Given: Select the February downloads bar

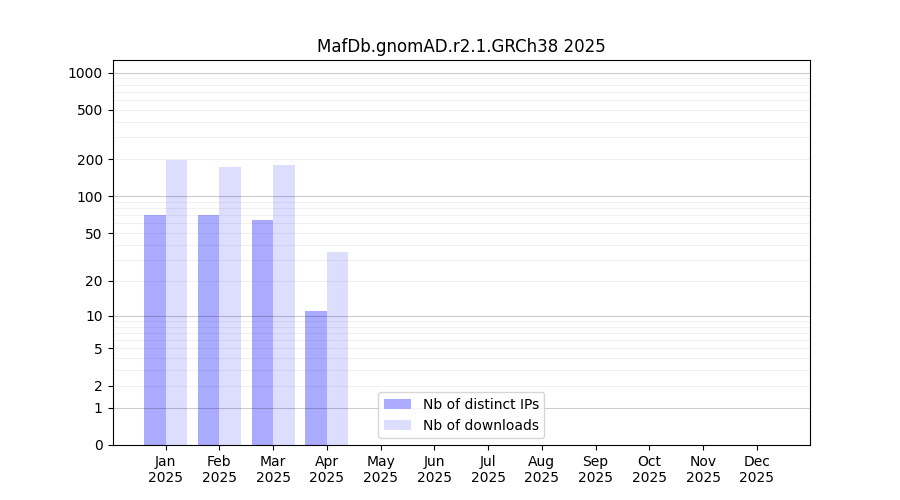Looking at the screenshot, I should [230, 306].
